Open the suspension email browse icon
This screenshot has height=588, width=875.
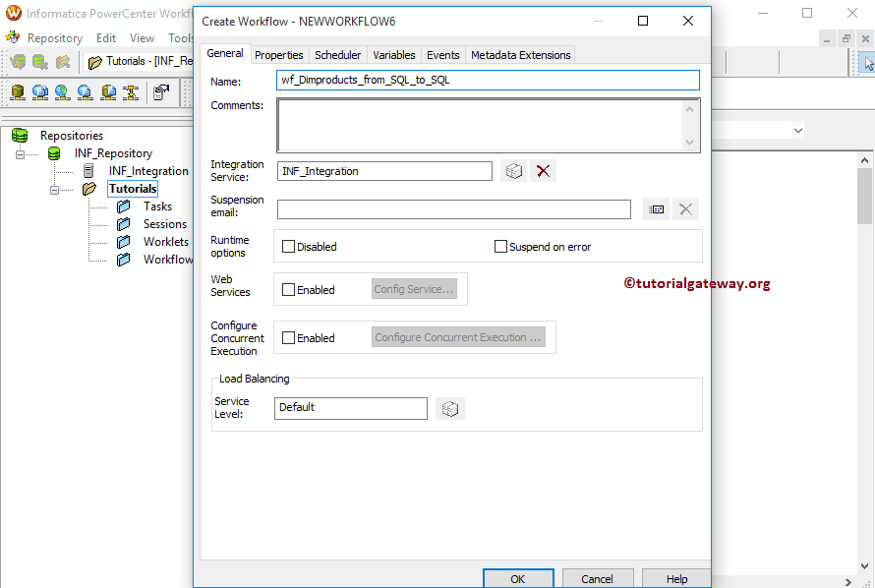(657, 209)
